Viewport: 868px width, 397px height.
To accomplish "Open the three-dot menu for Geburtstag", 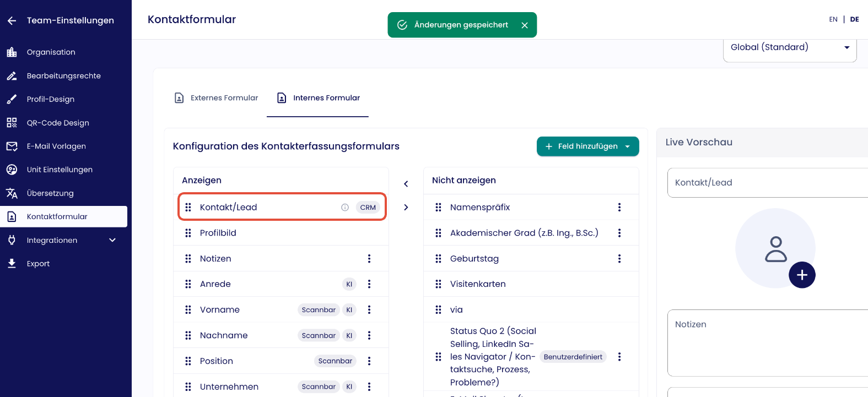I will pos(619,259).
